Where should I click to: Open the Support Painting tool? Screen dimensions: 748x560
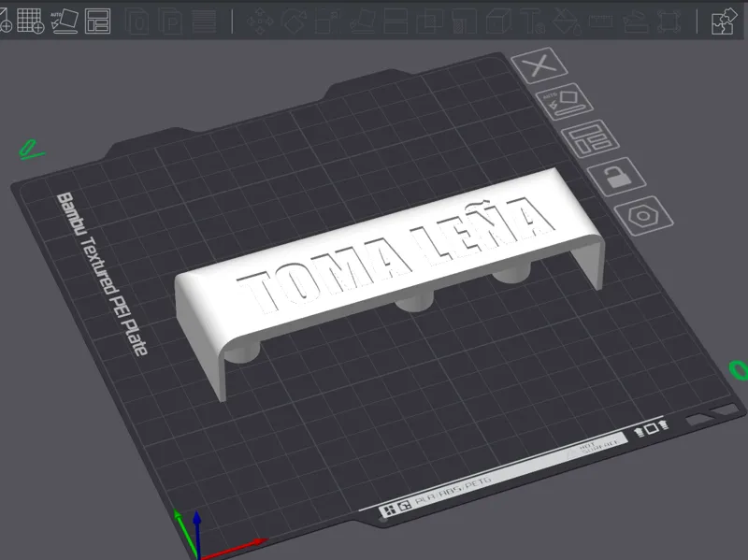click(464, 22)
